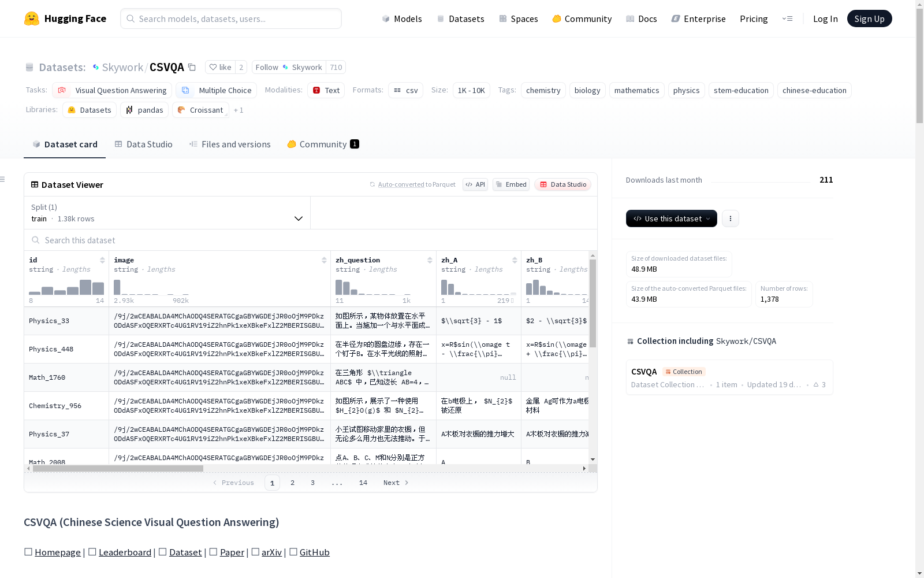The width and height of the screenshot is (924, 578).
Task: Click the table's vertical scrollbar thumb
Action: [x=593, y=303]
